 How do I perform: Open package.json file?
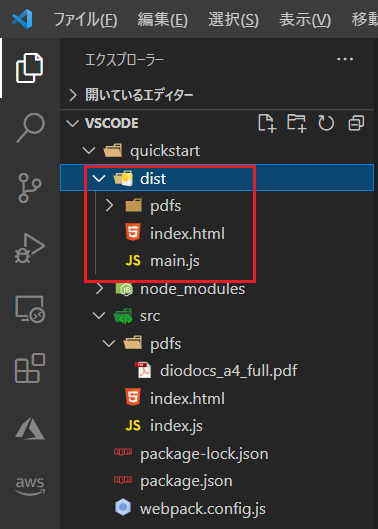(x=186, y=481)
